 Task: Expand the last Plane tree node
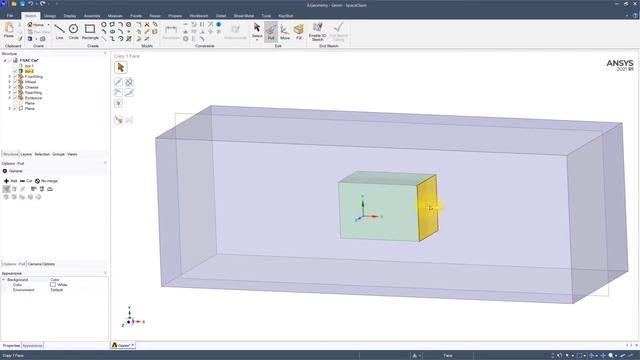10,109
